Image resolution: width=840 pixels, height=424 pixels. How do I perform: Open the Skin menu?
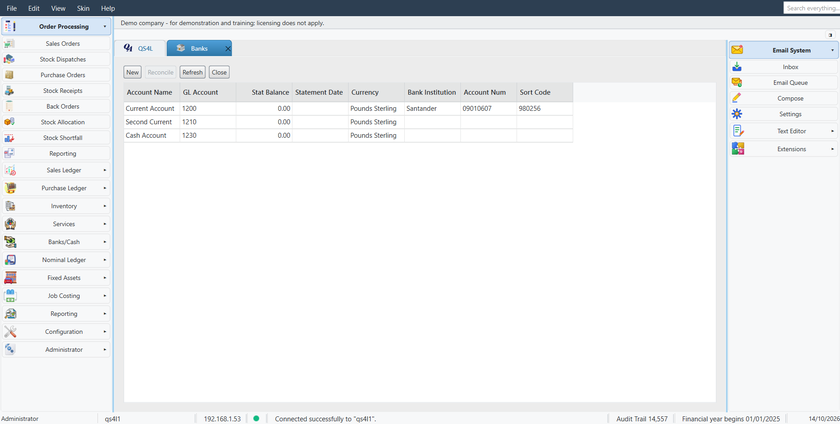tap(83, 8)
